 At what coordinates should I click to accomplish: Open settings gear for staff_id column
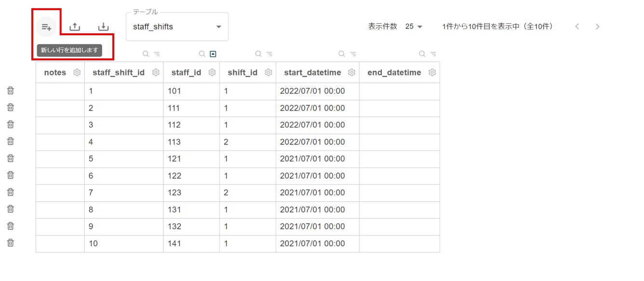[x=212, y=72]
